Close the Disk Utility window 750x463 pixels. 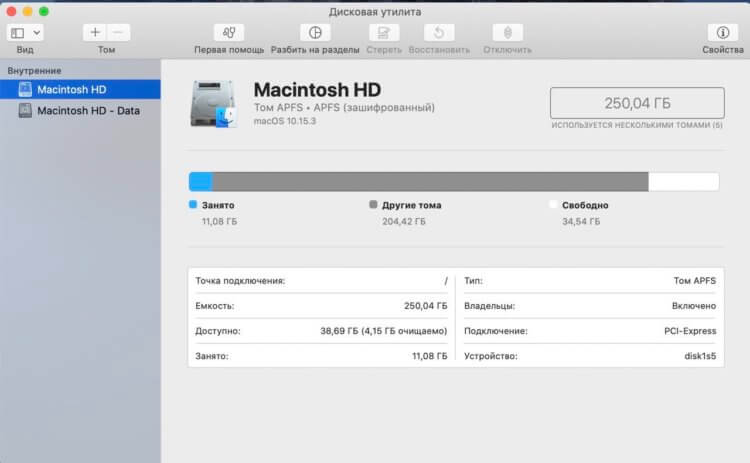pyautogui.click(x=11, y=11)
